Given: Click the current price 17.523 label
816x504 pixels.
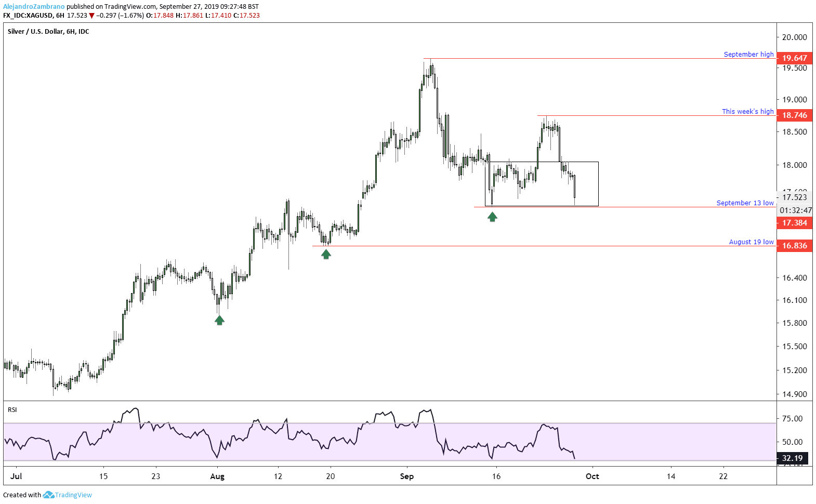Looking at the screenshot, I should click(x=795, y=197).
